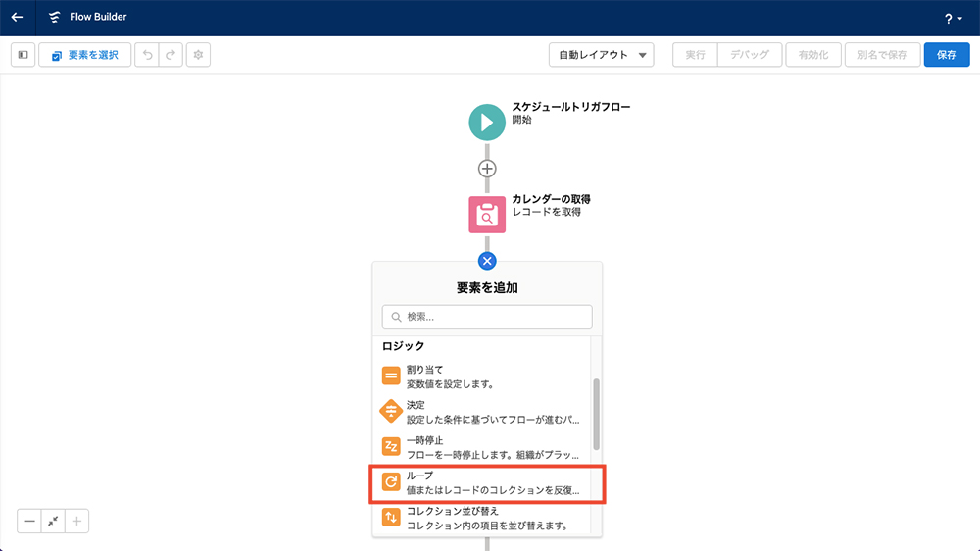Go back using the left arrow icon
Screen dimensions: 980x551
pyautogui.click(x=17, y=18)
